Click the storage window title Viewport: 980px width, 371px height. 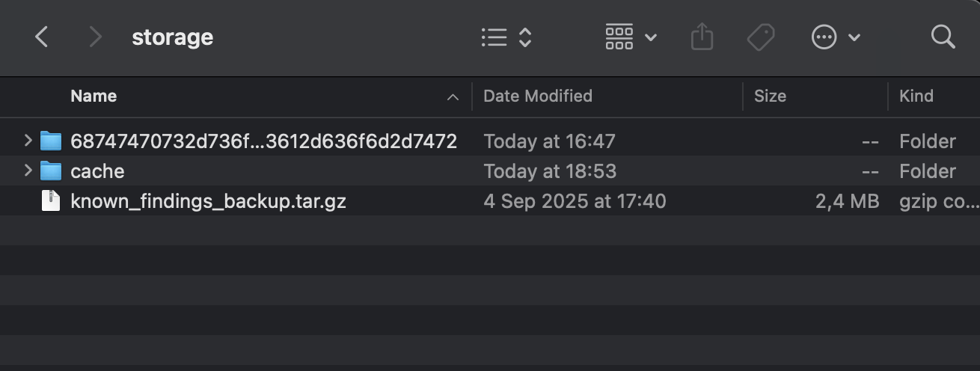172,37
